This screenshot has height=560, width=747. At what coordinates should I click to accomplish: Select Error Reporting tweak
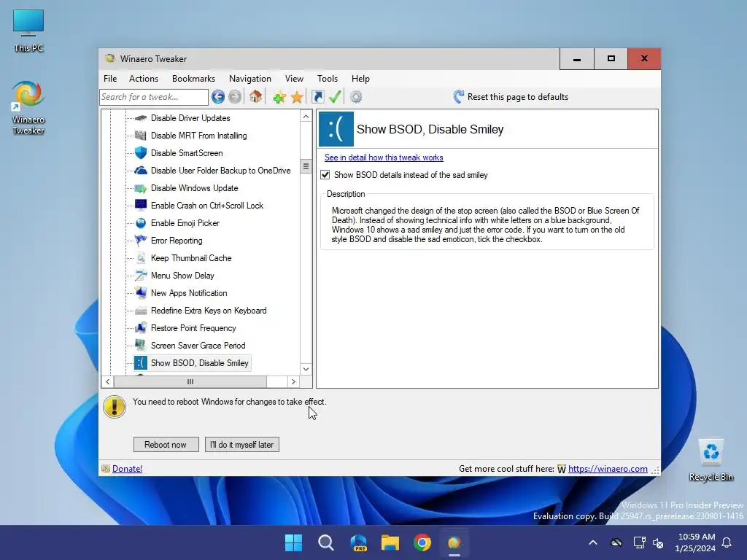tap(177, 241)
